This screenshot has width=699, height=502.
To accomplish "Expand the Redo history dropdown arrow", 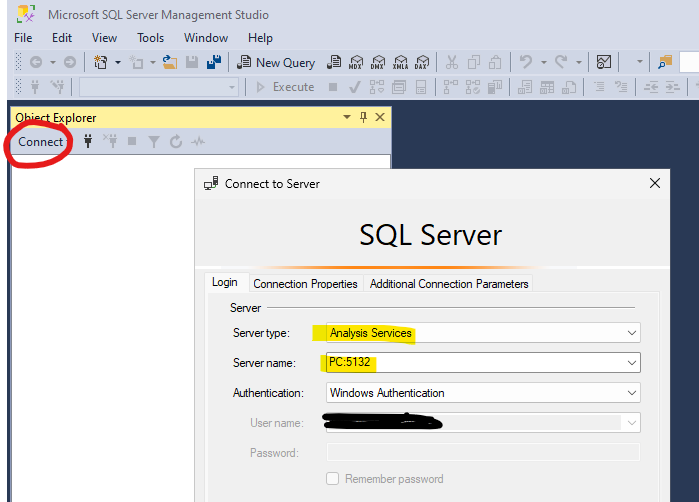I will click(x=579, y=62).
